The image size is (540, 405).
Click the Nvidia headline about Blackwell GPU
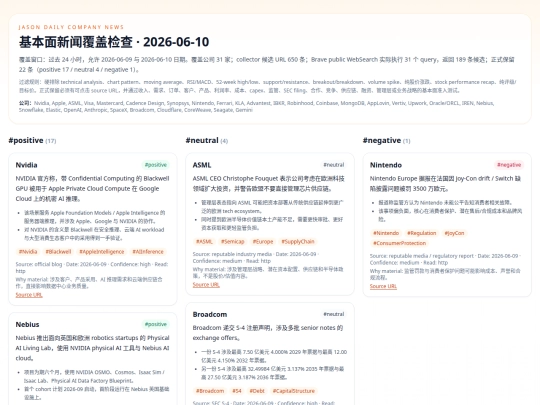(92, 189)
